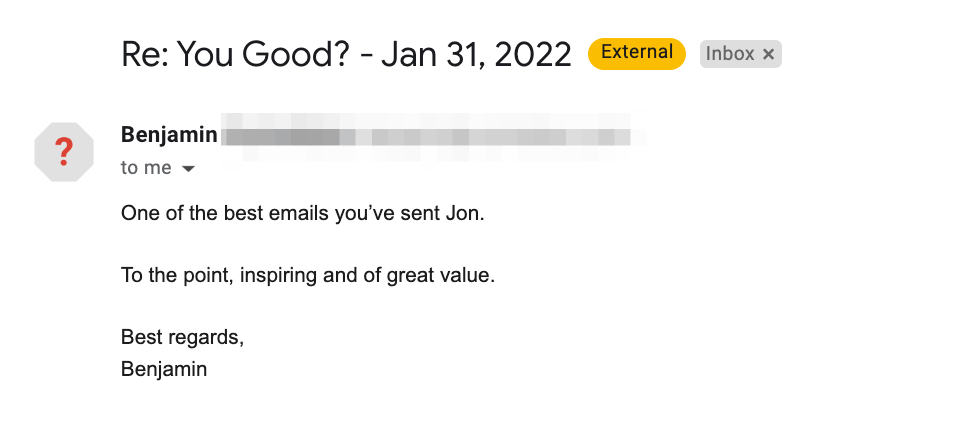
Task: Click 'Jan 31, 2022' in the subject line
Action: pos(476,54)
